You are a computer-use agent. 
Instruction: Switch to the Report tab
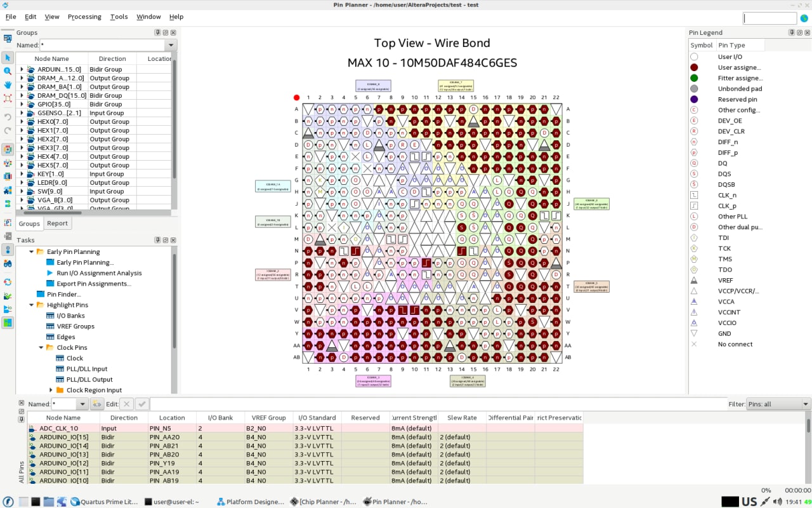[x=58, y=224]
